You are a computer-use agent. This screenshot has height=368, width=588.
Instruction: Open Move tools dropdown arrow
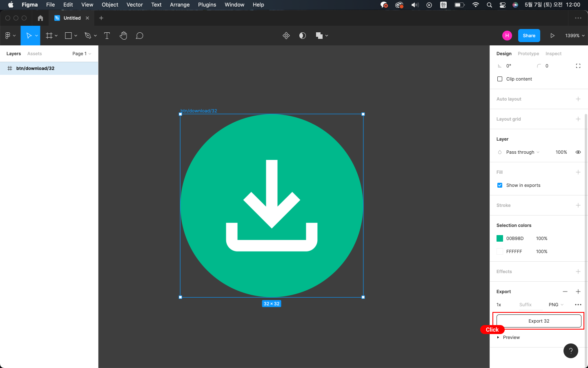37,36
